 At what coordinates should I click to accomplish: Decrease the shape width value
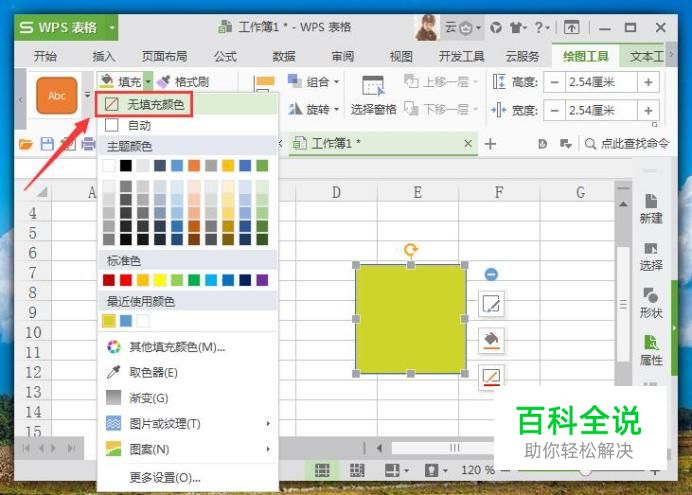tap(555, 110)
